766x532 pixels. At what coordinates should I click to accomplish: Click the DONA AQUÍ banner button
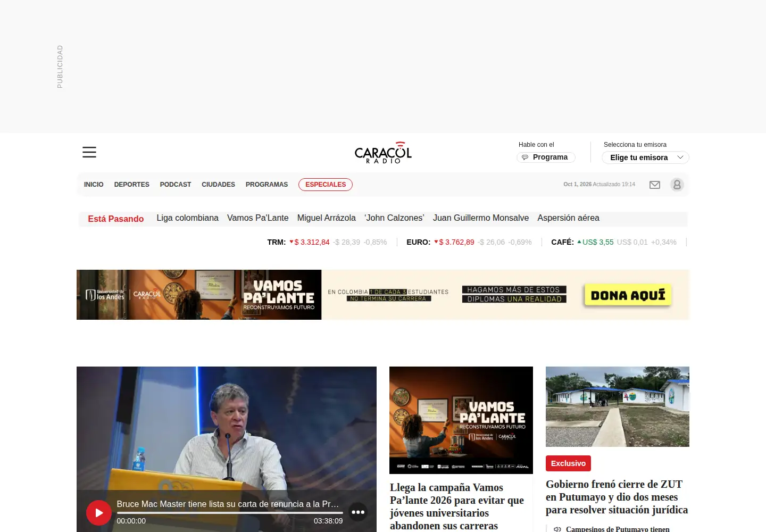628,295
